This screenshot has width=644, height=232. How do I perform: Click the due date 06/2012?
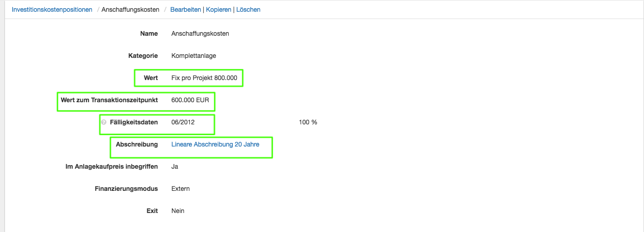pos(183,122)
